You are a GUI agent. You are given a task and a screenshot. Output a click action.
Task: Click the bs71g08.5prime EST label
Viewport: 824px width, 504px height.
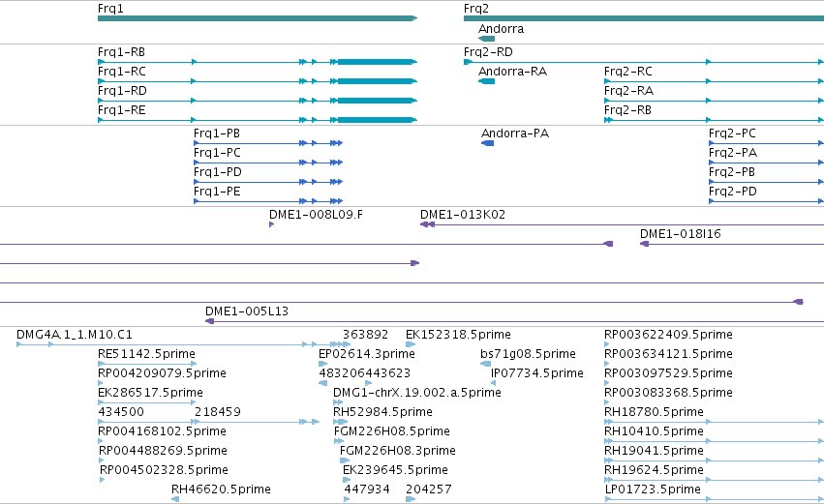point(528,354)
